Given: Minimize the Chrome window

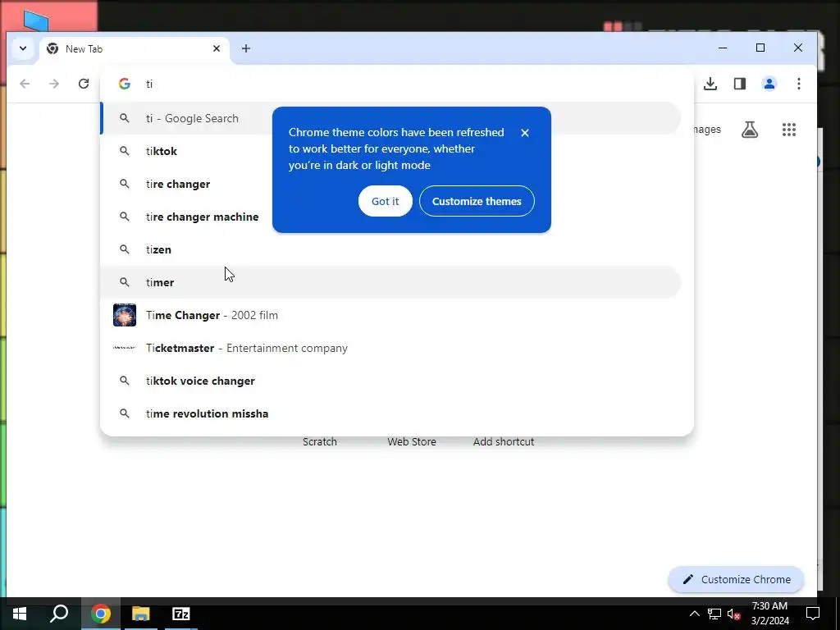Looking at the screenshot, I should pos(723,48).
